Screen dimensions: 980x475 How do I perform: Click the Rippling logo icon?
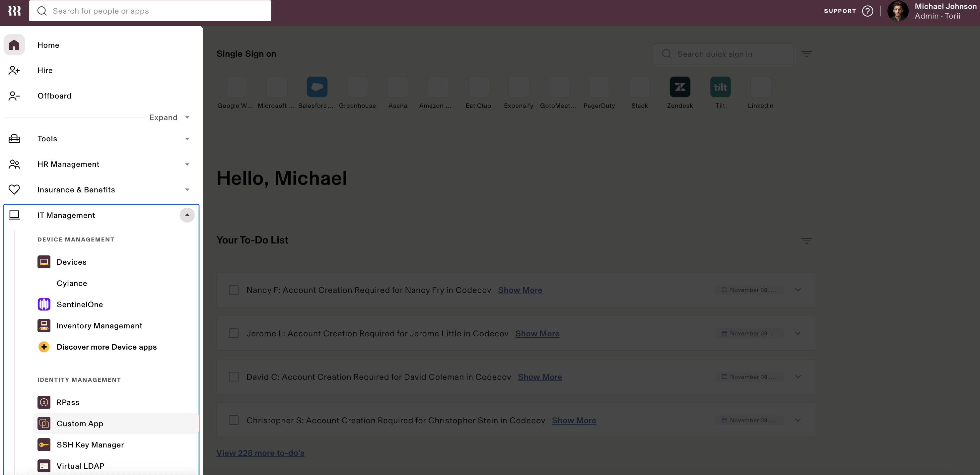click(x=15, y=11)
